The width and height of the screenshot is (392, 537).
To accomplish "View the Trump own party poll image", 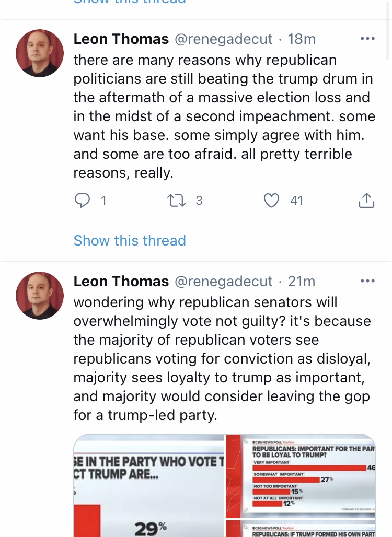I will 301,529.
